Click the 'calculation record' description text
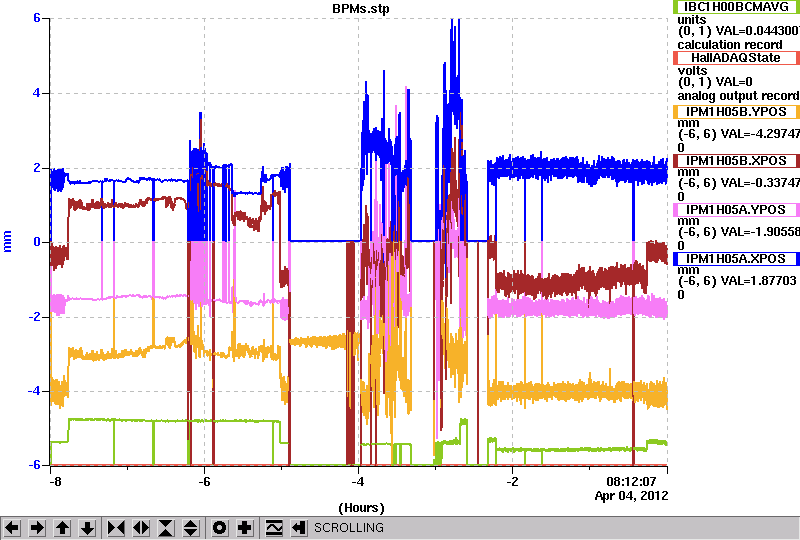Screen dimensions: 800x540 point(730,45)
